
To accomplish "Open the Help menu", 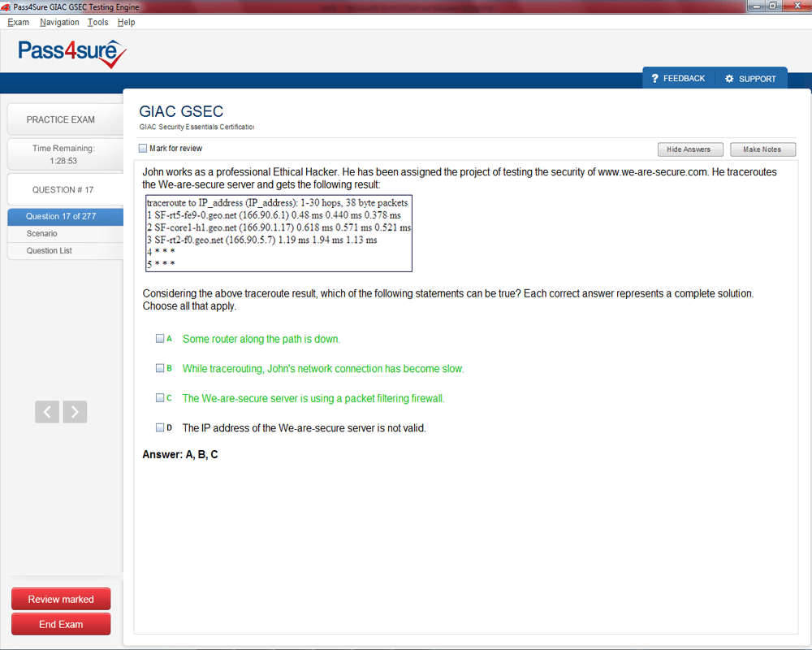I will [x=127, y=22].
